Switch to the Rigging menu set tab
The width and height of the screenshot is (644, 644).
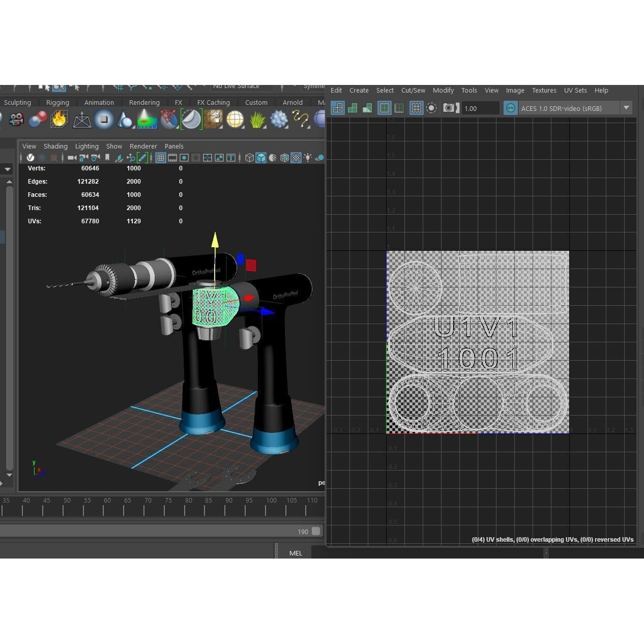pyautogui.click(x=57, y=102)
